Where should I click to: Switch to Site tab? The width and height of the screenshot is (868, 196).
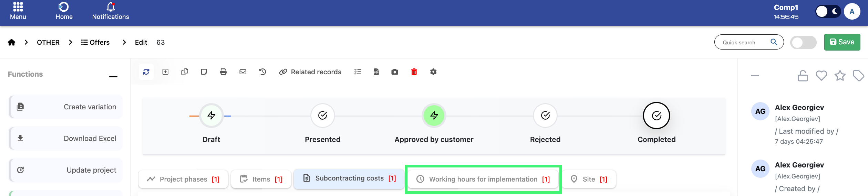pyautogui.click(x=589, y=179)
